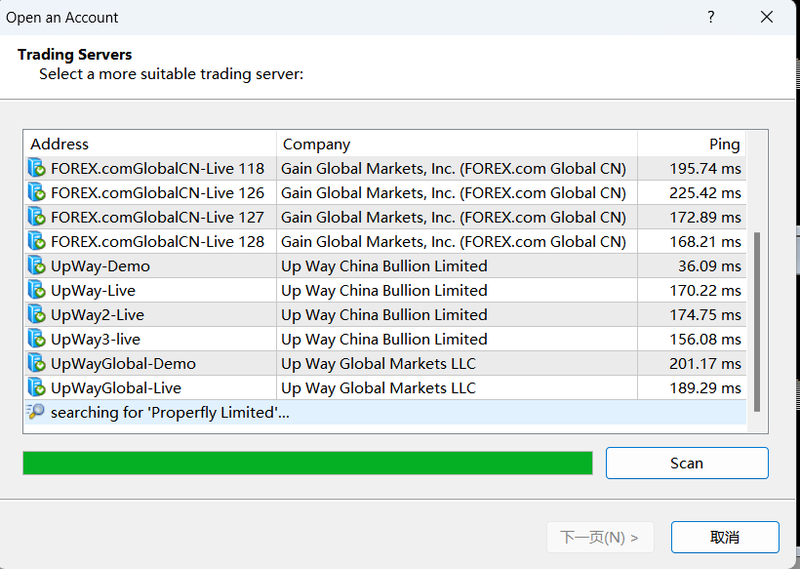Select FOREX.comGlobalCN-Live 127 address

[158, 217]
